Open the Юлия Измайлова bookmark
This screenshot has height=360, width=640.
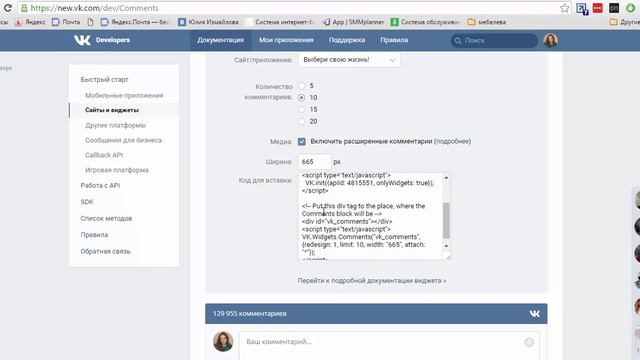(208, 22)
